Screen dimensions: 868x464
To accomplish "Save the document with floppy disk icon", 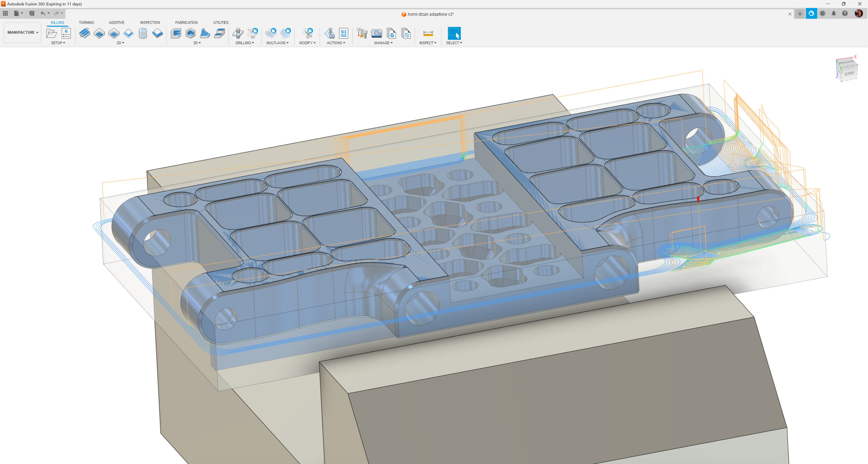I will point(32,14).
